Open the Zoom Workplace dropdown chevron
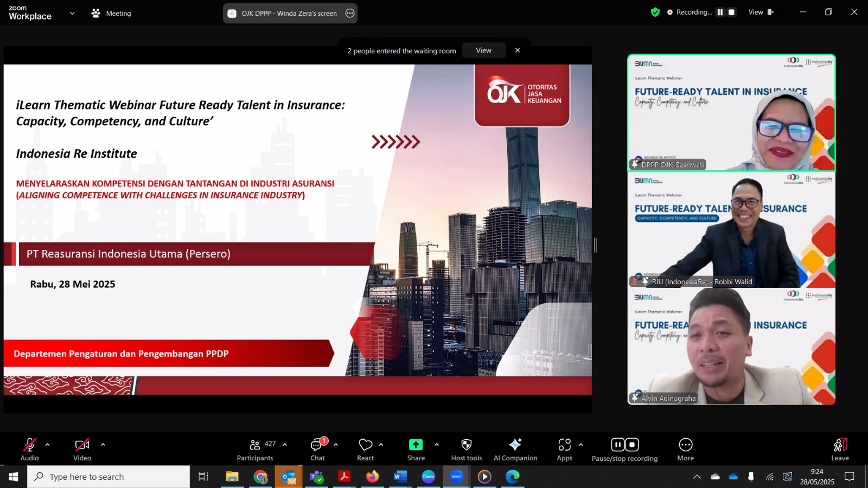 [x=72, y=13]
